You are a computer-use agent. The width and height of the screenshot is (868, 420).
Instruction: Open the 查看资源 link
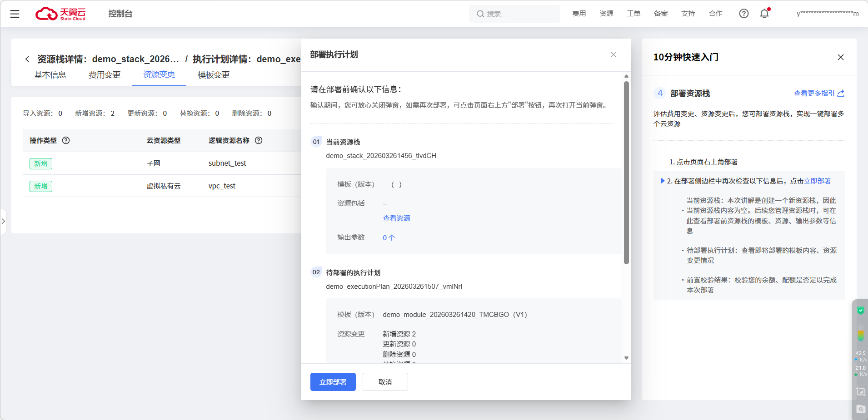click(x=396, y=218)
